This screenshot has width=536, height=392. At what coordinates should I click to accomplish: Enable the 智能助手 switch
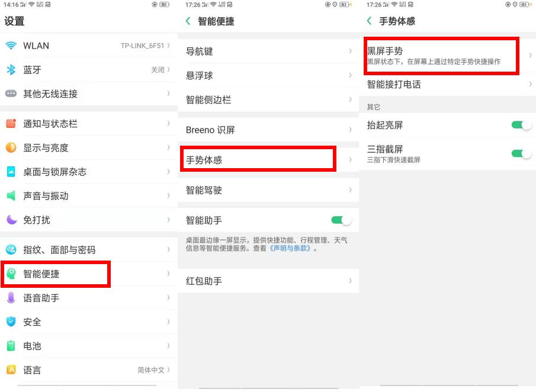click(x=341, y=219)
